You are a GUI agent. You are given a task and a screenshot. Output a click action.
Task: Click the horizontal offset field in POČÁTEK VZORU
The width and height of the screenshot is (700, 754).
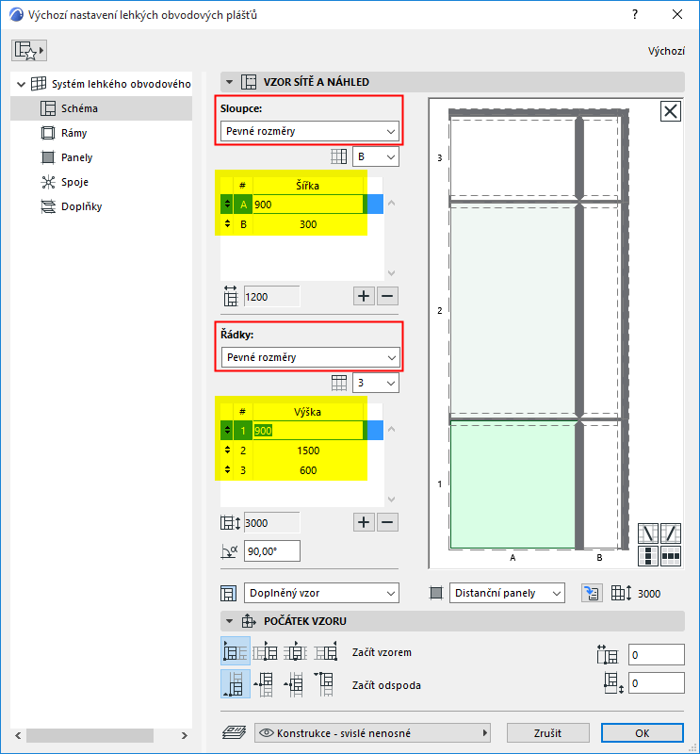(657, 655)
